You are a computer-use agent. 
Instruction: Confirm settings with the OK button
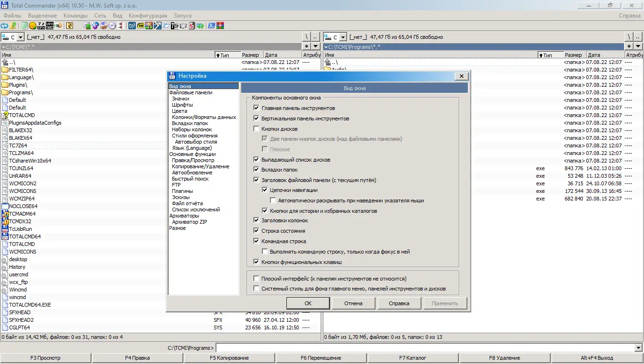point(308,303)
